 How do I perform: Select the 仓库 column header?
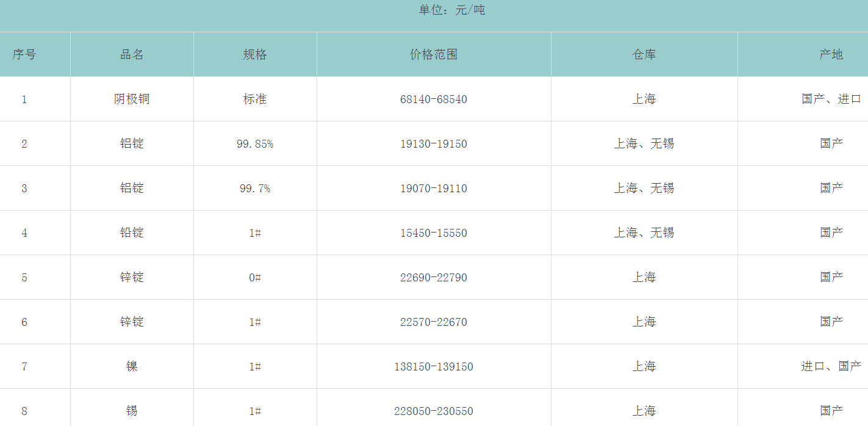(x=644, y=54)
